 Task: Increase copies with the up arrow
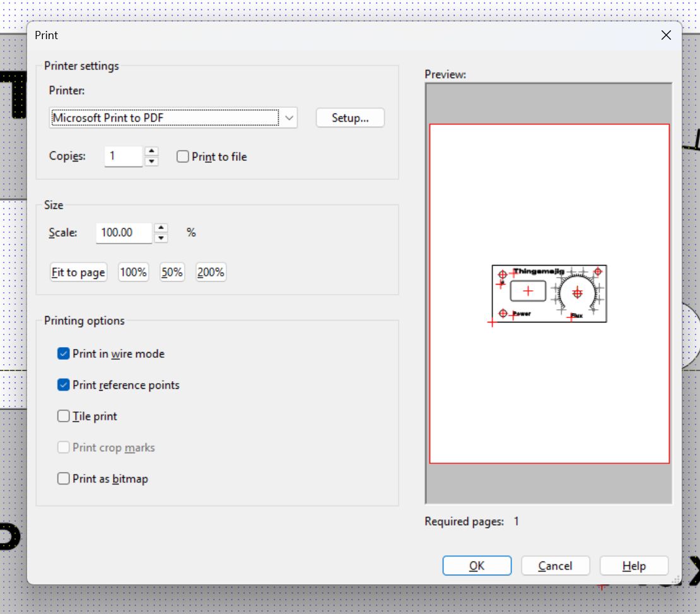coord(151,151)
